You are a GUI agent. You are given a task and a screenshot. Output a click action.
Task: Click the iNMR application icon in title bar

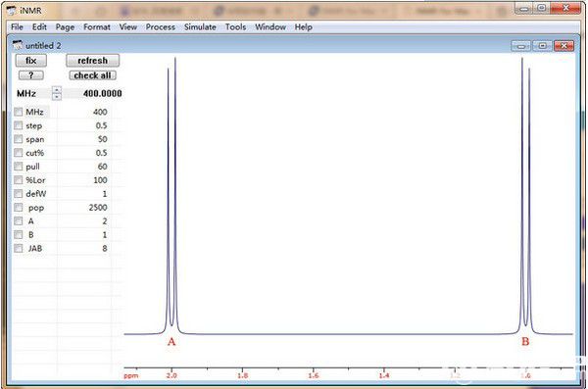point(11,11)
